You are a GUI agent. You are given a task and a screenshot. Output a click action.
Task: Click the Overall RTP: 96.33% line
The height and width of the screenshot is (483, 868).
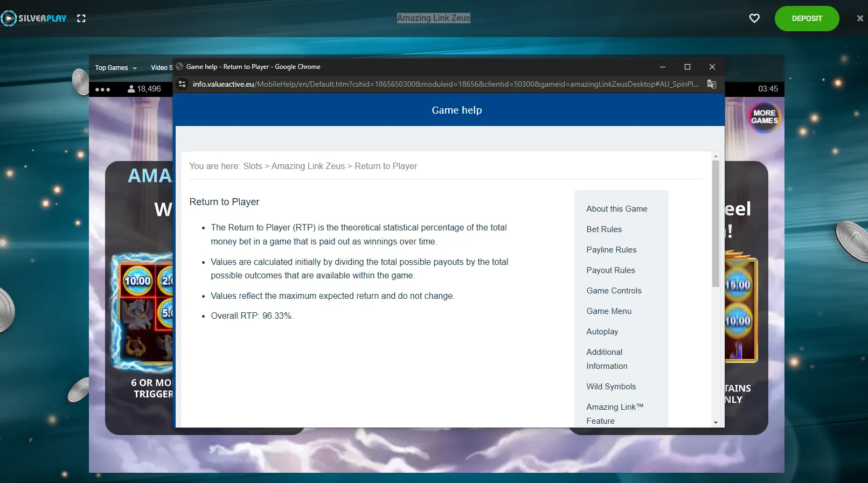pyautogui.click(x=252, y=316)
